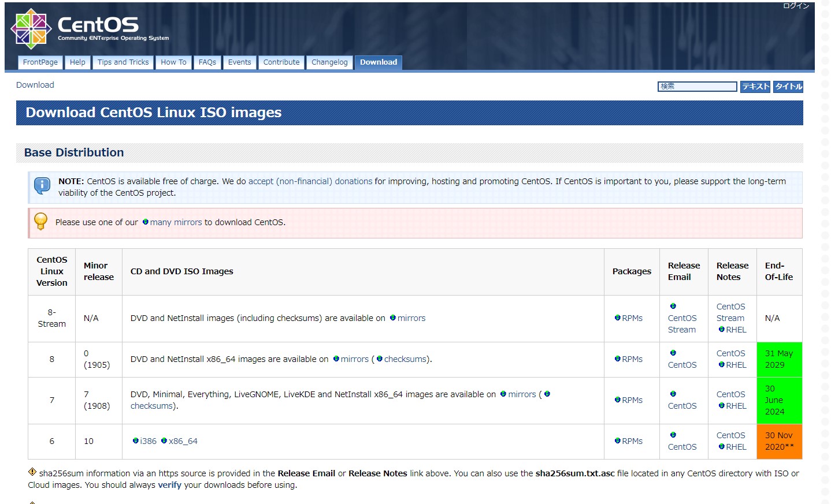Click green 31 May 2029 end-of-life cell
This screenshot has height=504, width=831.
click(x=780, y=359)
